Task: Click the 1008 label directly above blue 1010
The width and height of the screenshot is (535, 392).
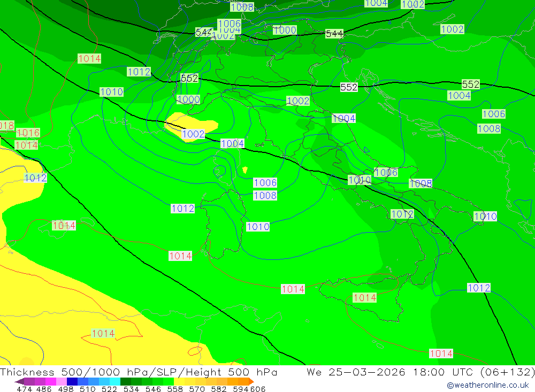Action: click(x=265, y=196)
